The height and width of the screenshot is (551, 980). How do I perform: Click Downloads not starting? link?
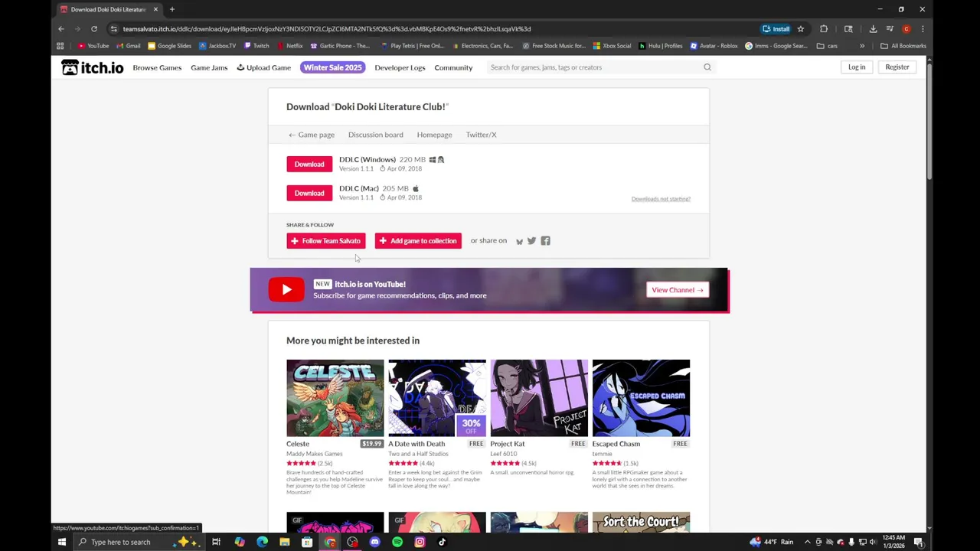click(x=661, y=199)
